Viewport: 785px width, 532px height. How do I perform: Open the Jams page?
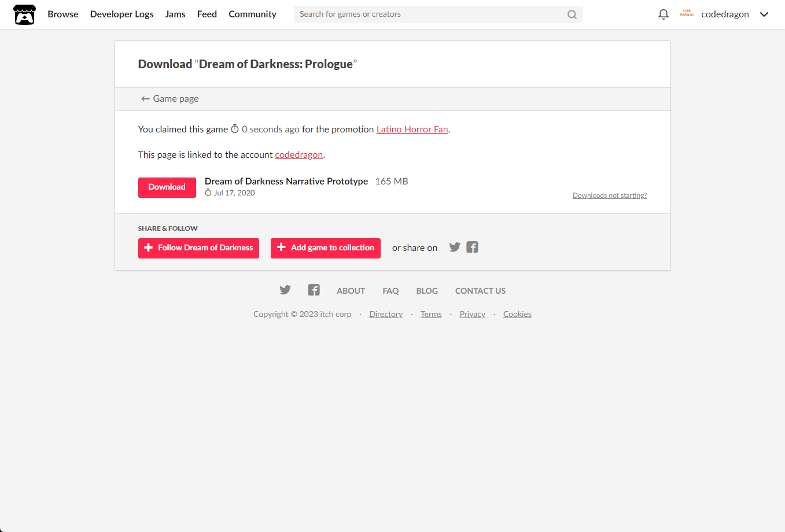pyautogui.click(x=175, y=14)
